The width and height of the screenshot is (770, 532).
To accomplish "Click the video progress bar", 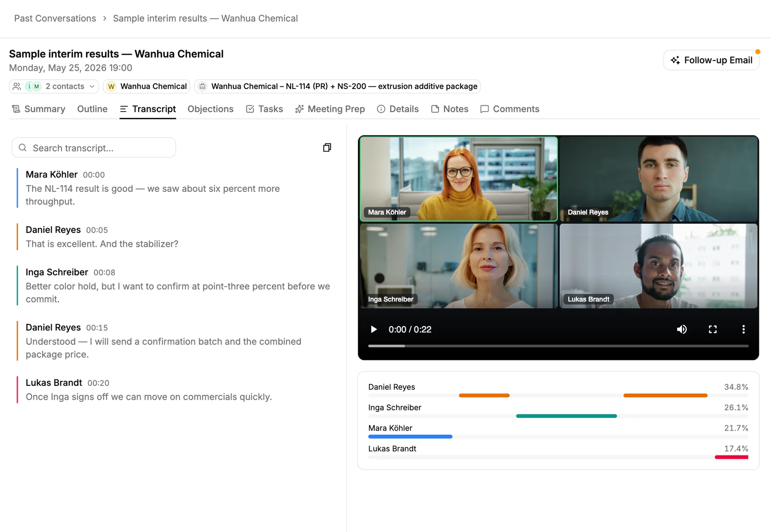I will [x=558, y=346].
